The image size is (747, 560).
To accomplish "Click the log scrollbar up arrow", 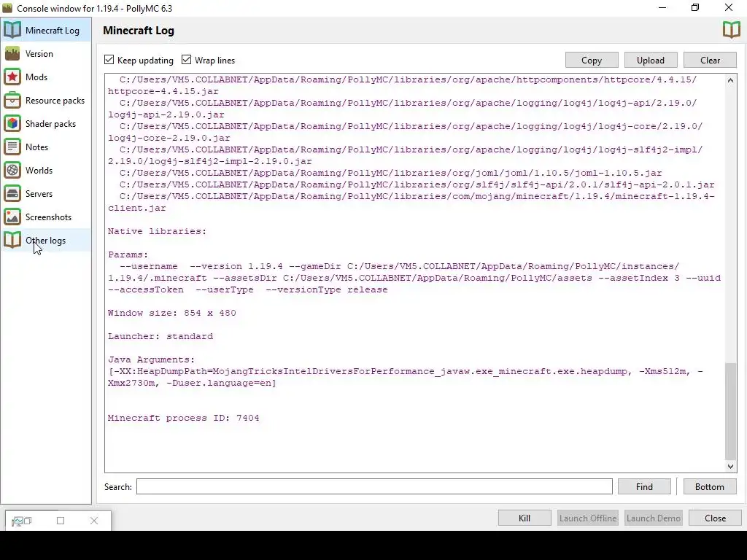I will [x=730, y=80].
